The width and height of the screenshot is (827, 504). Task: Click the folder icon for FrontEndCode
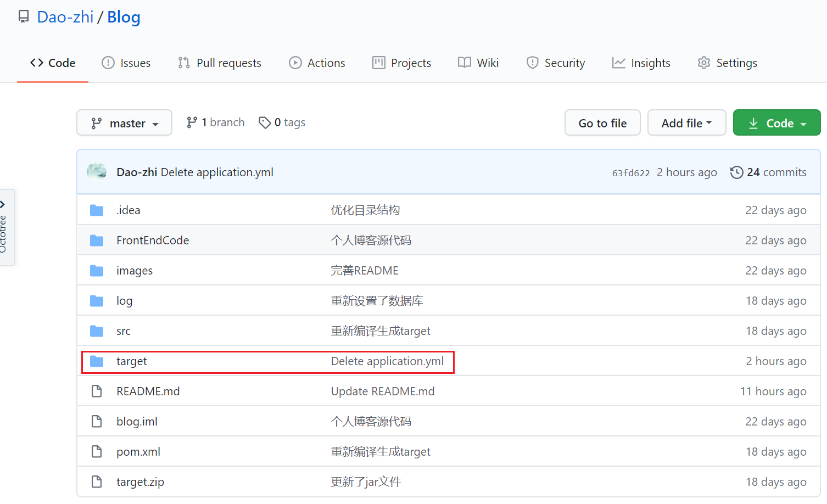[97, 240]
